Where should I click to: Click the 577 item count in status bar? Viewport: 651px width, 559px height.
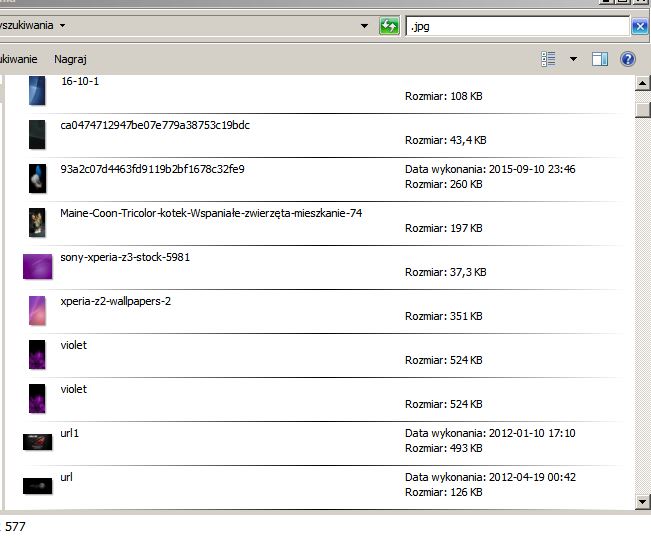tap(15, 527)
